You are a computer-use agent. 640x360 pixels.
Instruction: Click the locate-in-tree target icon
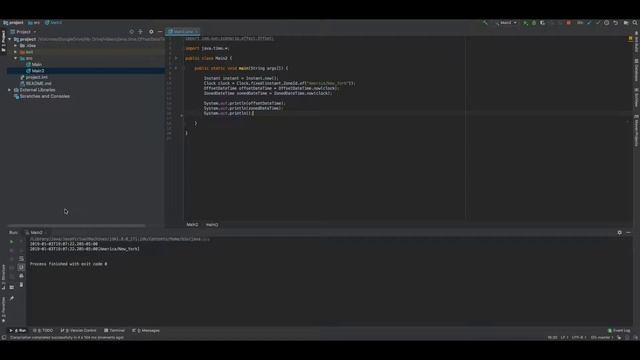[x=131, y=32]
